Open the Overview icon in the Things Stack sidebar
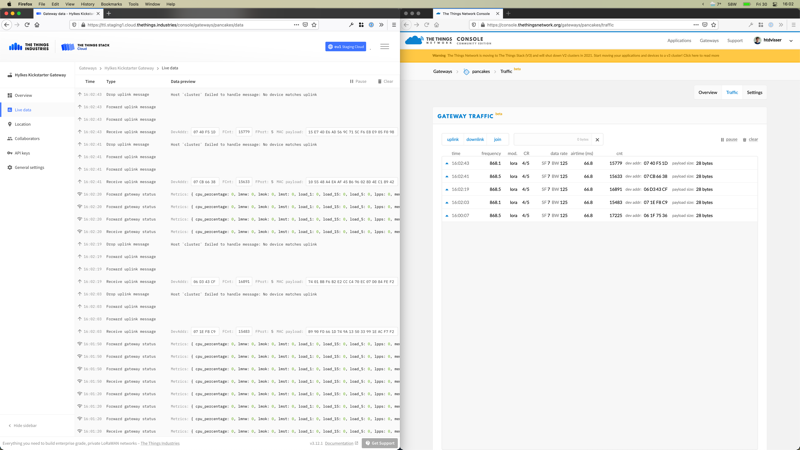The height and width of the screenshot is (450, 800). tap(10, 95)
